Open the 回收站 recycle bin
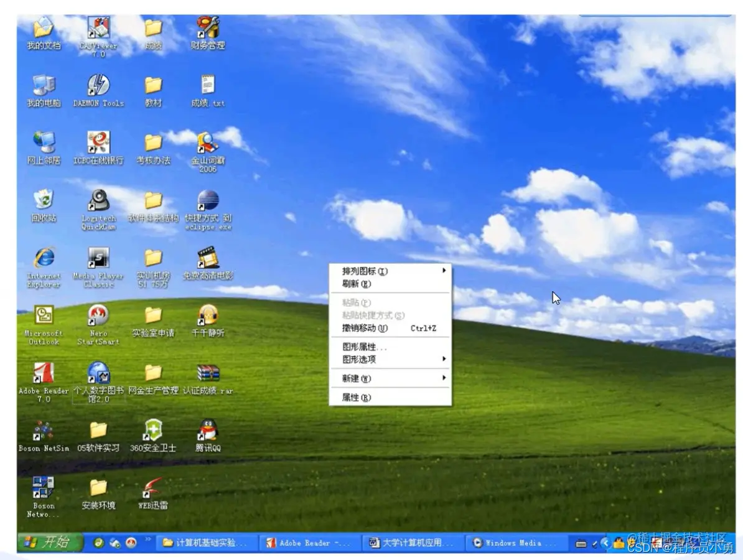Viewport: 743px width, 560px height. (44, 206)
